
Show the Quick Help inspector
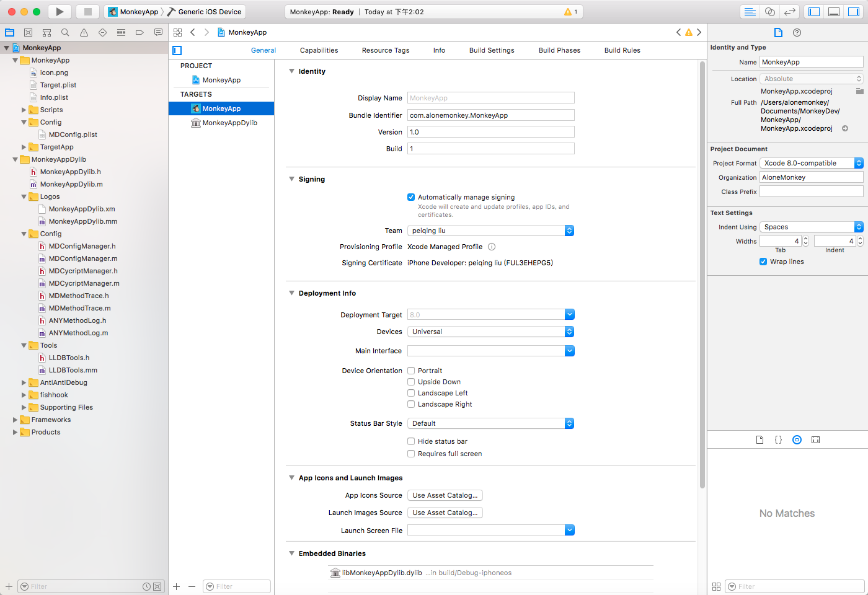797,32
